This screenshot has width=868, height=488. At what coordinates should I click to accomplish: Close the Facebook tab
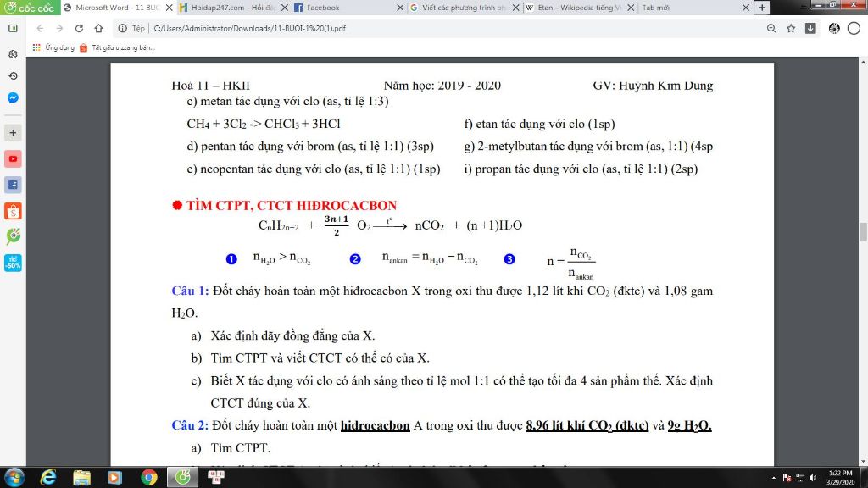coord(400,8)
